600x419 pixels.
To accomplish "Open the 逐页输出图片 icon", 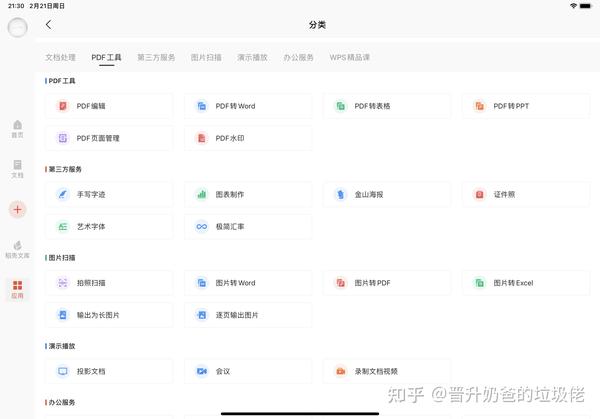I will 202,315.
